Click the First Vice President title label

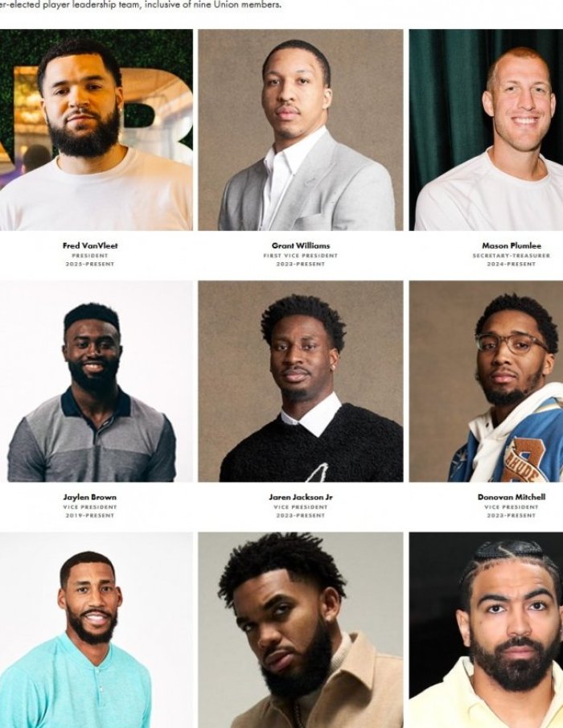tap(301, 256)
